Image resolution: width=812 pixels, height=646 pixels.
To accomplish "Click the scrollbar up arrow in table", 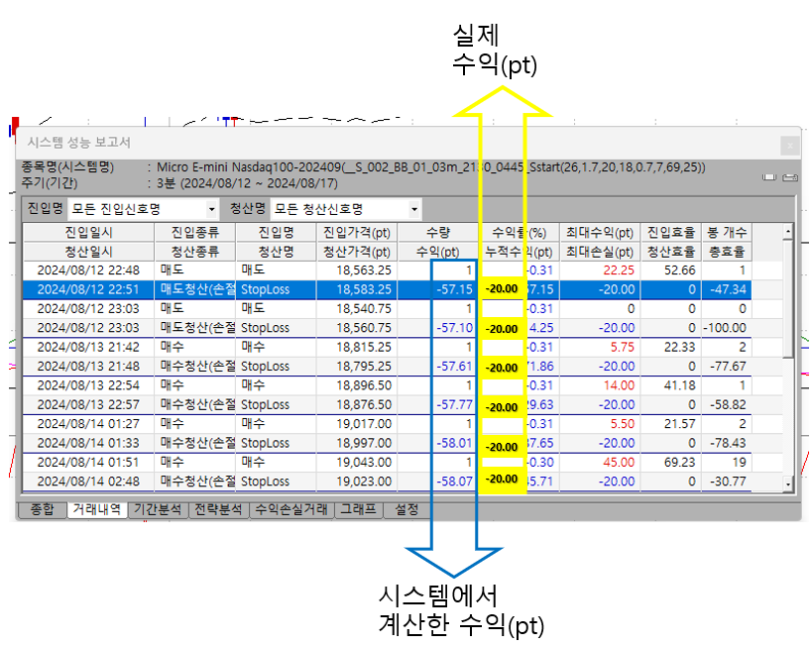I will pos(788,232).
